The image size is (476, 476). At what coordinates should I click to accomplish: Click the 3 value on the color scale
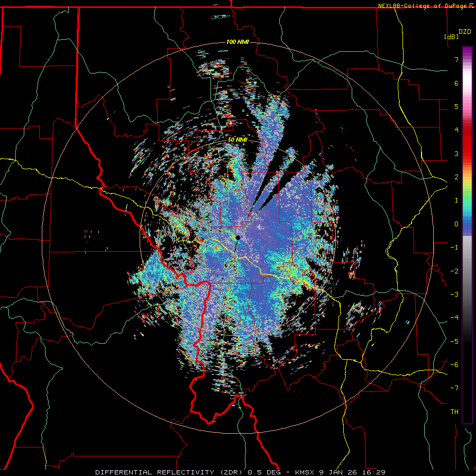(456, 153)
